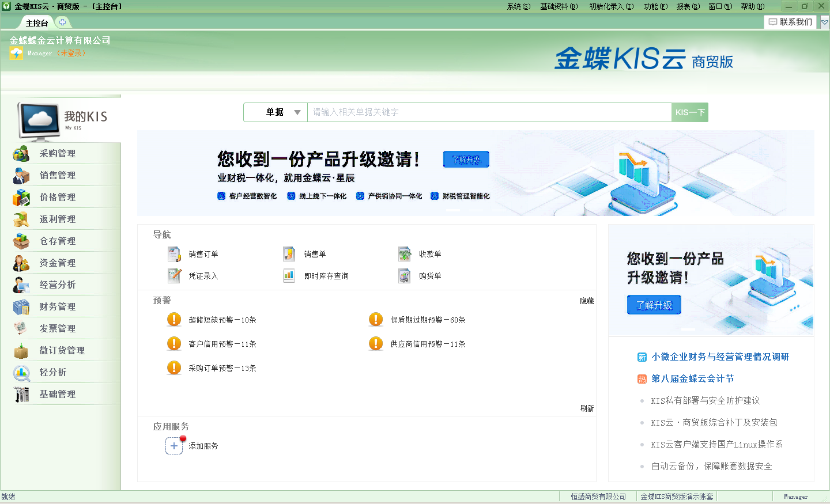Click the 添加服务 plus icon
Screen dimensions: 830x504
[x=174, y=446]
